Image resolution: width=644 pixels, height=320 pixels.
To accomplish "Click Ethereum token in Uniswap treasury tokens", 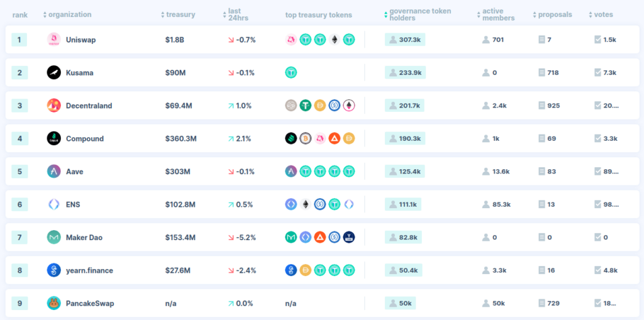I will (335, 40).
